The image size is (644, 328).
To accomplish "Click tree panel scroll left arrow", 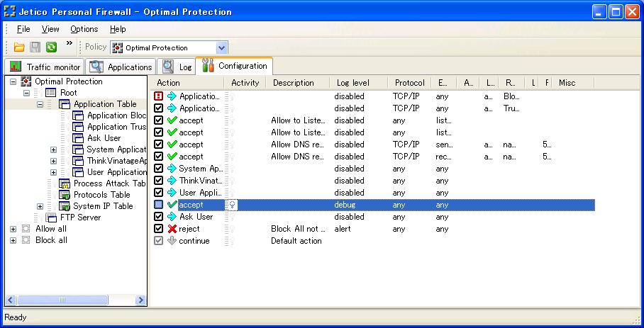I will pyautogui.click(x=11, y=300).
